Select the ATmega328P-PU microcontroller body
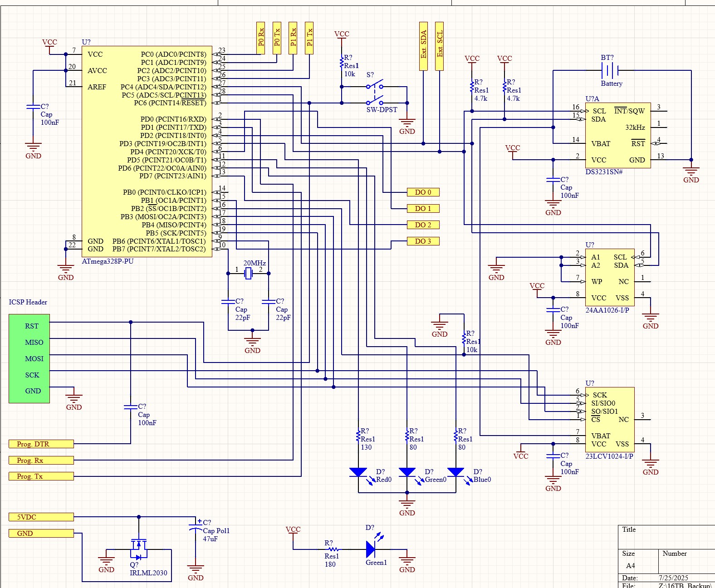 [x=147, y=152]
